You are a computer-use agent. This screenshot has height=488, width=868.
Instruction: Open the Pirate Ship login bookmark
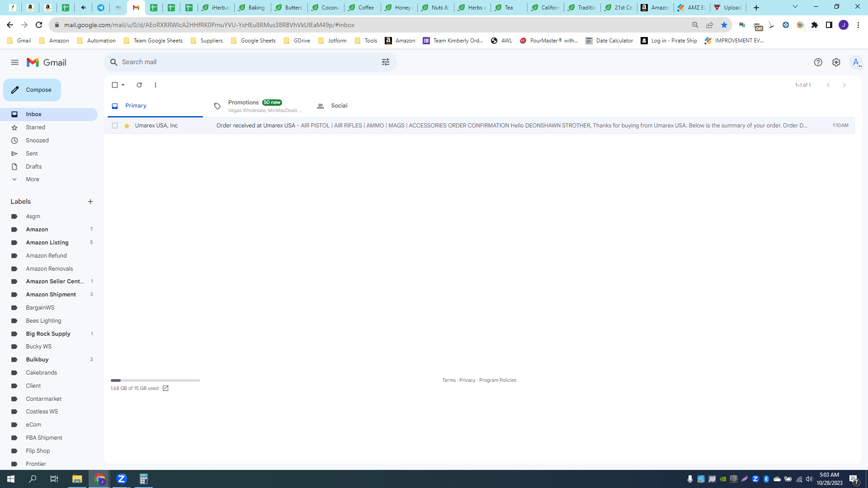[669, 41]
